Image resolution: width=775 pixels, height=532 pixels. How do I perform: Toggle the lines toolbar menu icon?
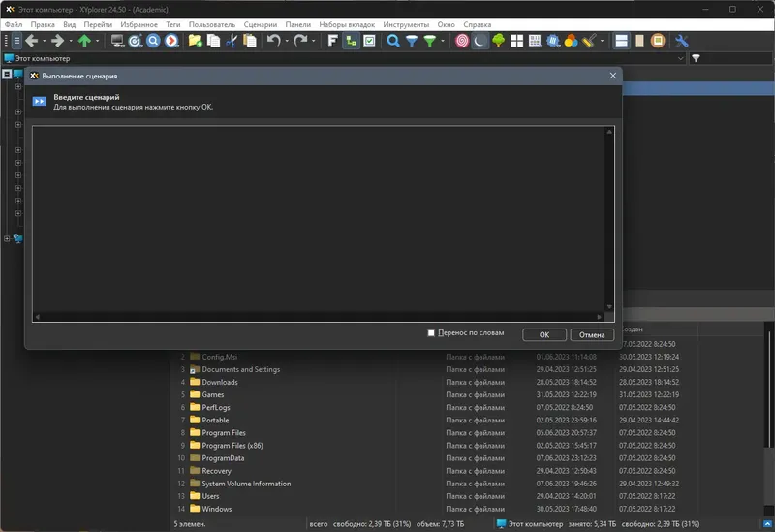click(x=16, y=41)
